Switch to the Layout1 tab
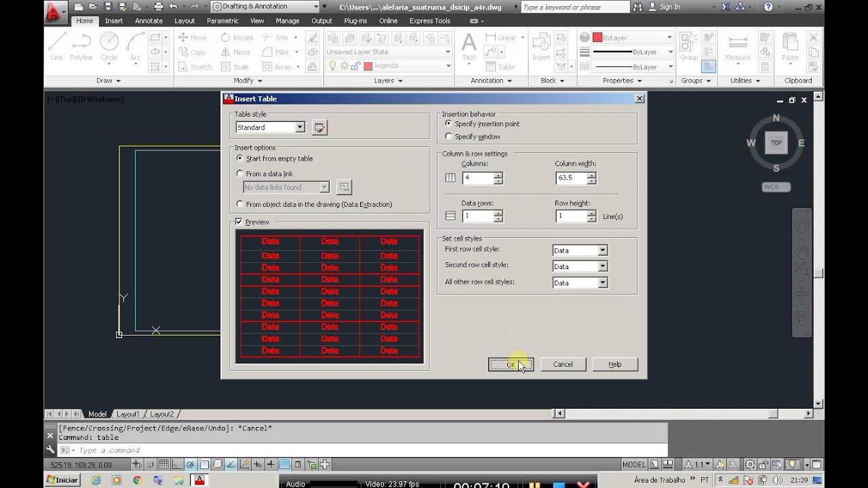The width and height of the screenshot is (868, 488). pos(128,414)
